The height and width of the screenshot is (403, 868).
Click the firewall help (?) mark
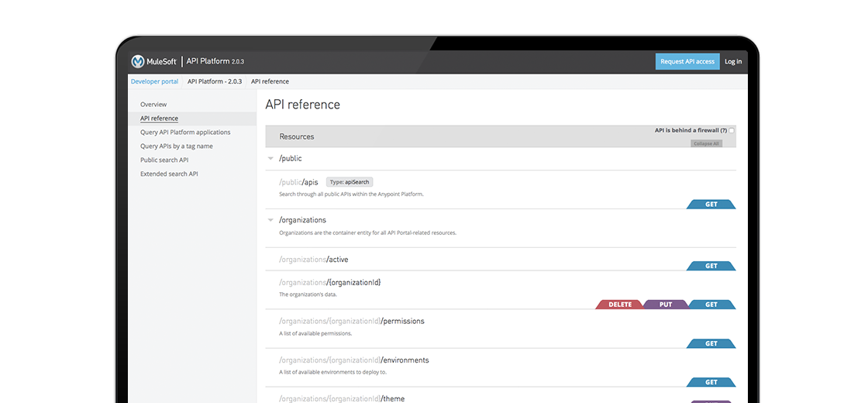click(724, 131)
